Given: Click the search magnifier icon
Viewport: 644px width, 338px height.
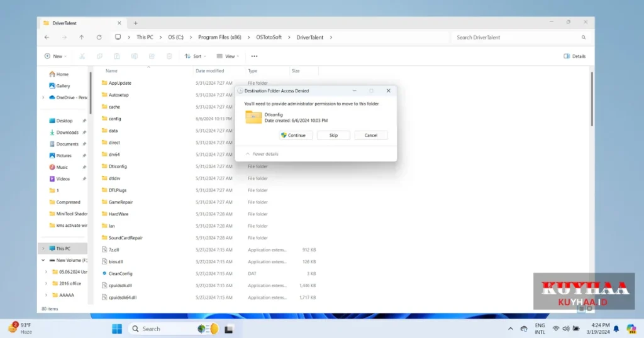Looking at the screenshot, I should (583, 37).
